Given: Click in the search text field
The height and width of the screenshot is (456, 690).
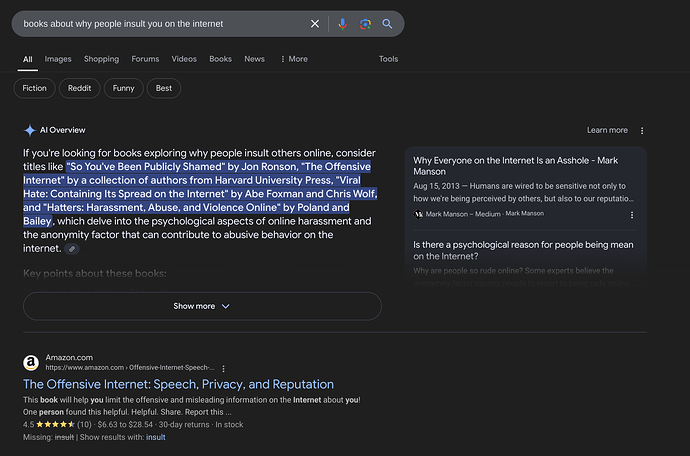Looking at the screenshot, I should pyautogui.click(x=163, y=24).
